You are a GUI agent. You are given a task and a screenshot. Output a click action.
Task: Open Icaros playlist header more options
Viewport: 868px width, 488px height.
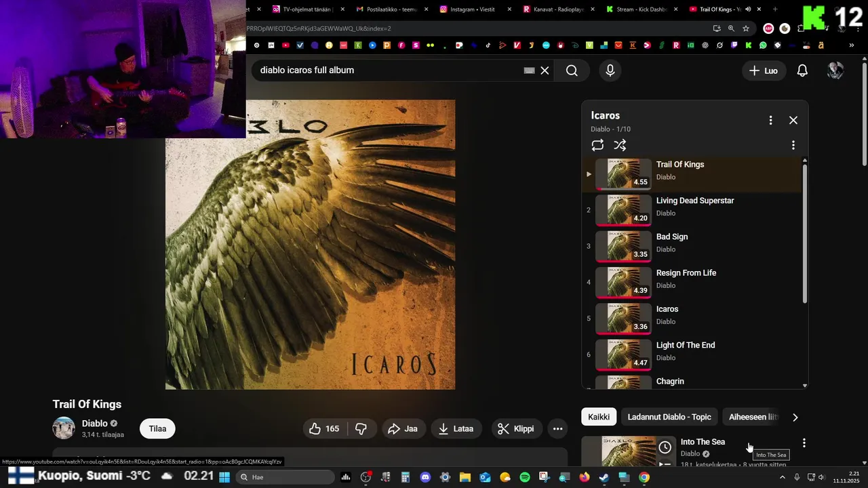point(770,120)
